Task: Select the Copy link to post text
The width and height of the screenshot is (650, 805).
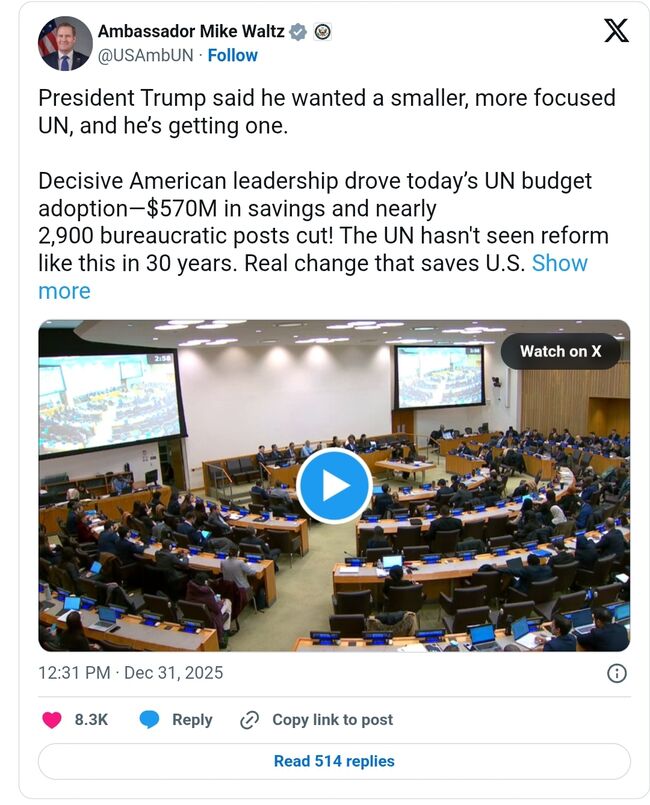Action: pos(332,720)
